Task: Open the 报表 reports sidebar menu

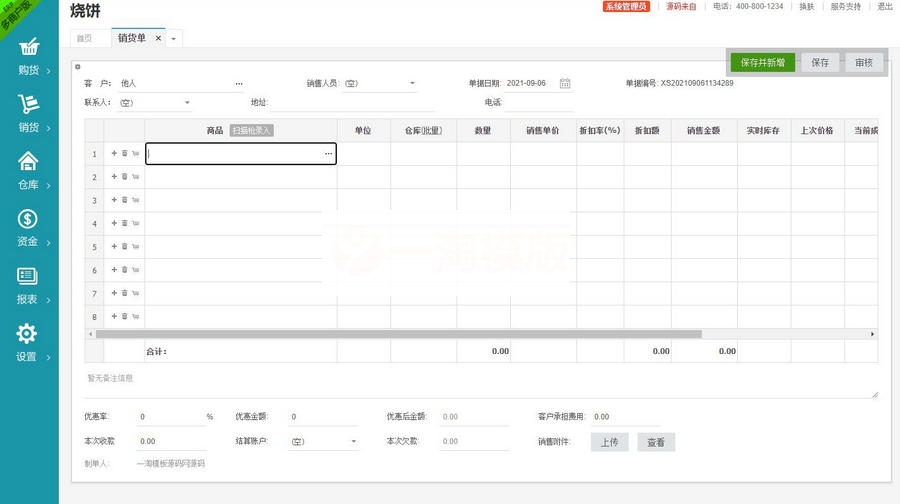Action: [x=28, y=286]
